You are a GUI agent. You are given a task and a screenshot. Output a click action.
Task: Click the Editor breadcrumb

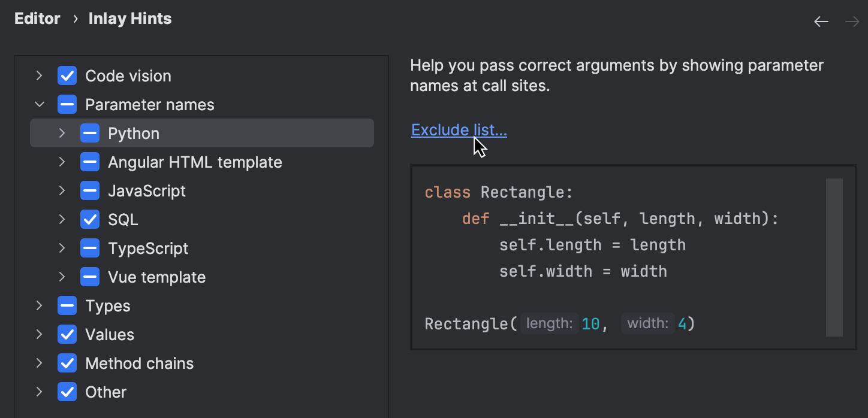point(37,18)
